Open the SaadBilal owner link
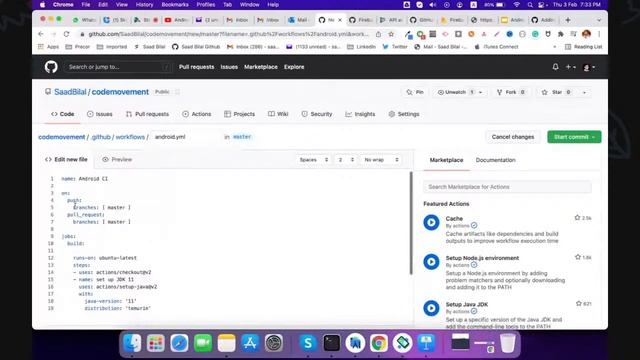The image size is (640, 360). (70, 92)
